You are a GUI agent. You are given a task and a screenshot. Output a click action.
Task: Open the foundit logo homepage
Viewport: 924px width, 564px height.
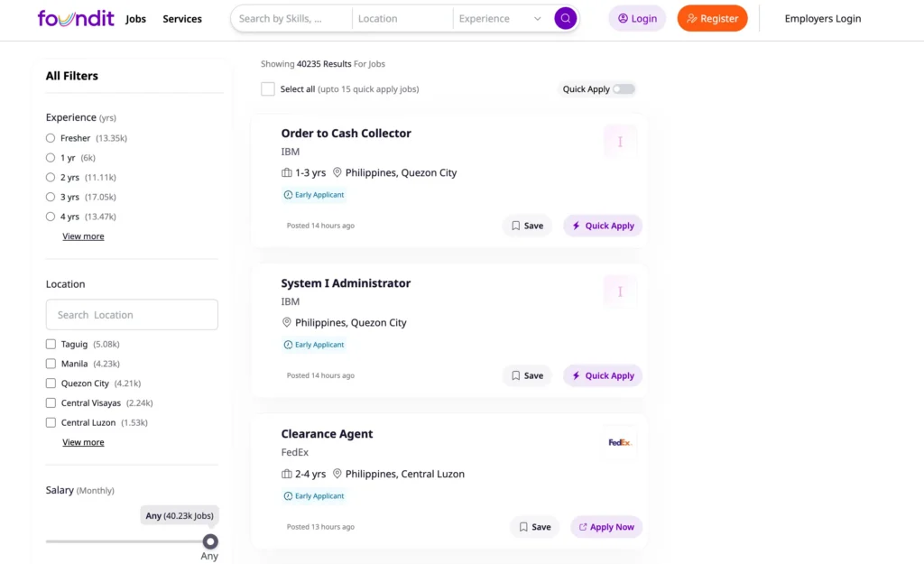76,18
